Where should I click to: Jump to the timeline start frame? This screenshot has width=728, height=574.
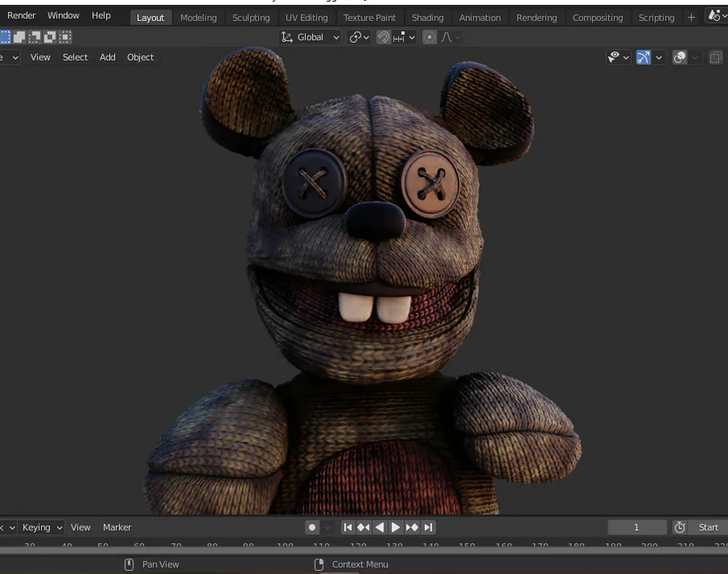tap(348, 527)
